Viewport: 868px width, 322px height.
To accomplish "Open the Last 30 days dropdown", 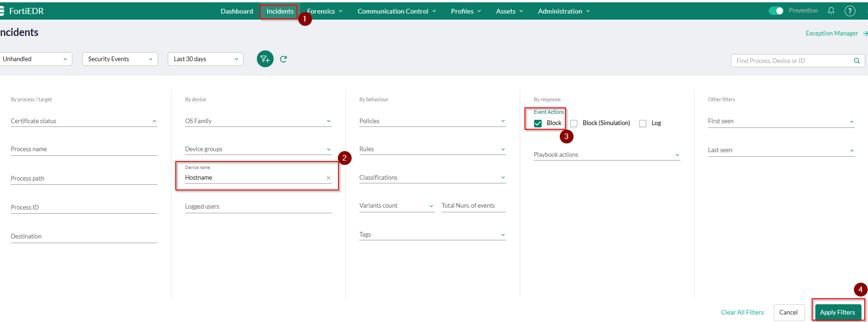I will pyautogui.click(x=206, y=59).
